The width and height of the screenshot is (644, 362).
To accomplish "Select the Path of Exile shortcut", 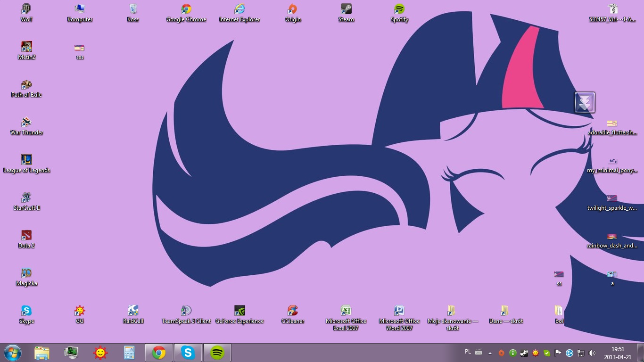I will coord(26,88).
